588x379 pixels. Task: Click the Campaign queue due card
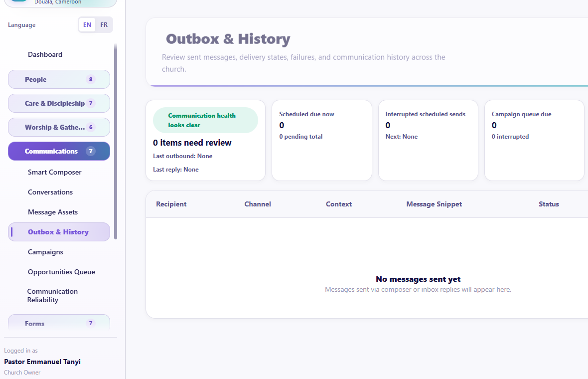point(534,140)
